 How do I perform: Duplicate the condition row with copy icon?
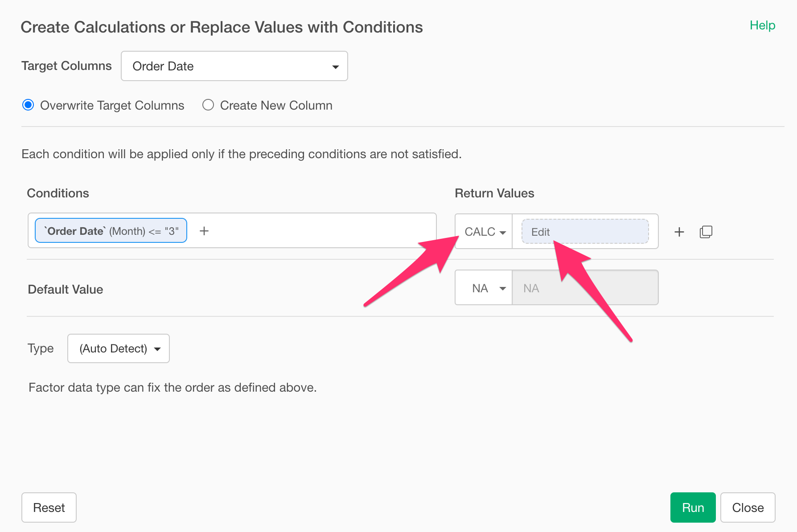tap(706, 232)
